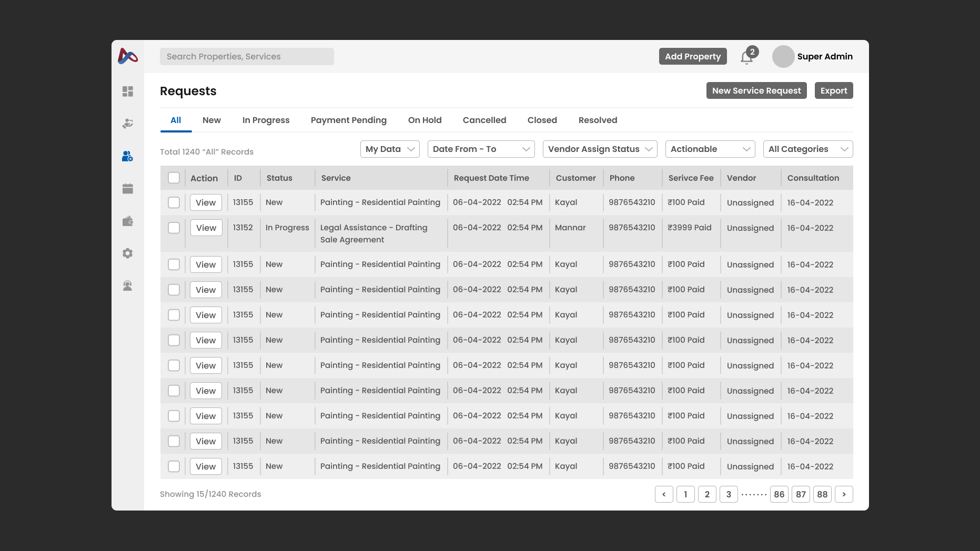
Task: Open the Date From - To range picker
Action: pos(480,149)
